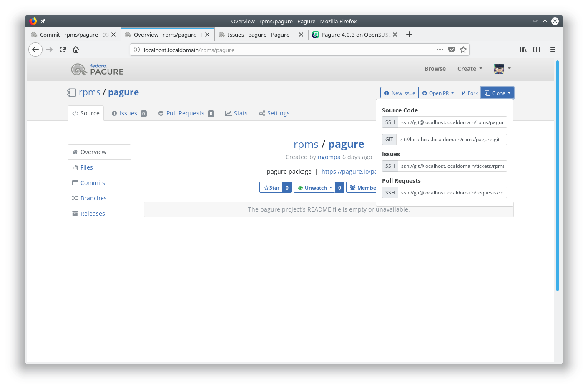Viewport: 588px width, 389px height.
Task: Star the pagure project
Action: (271, 187)
